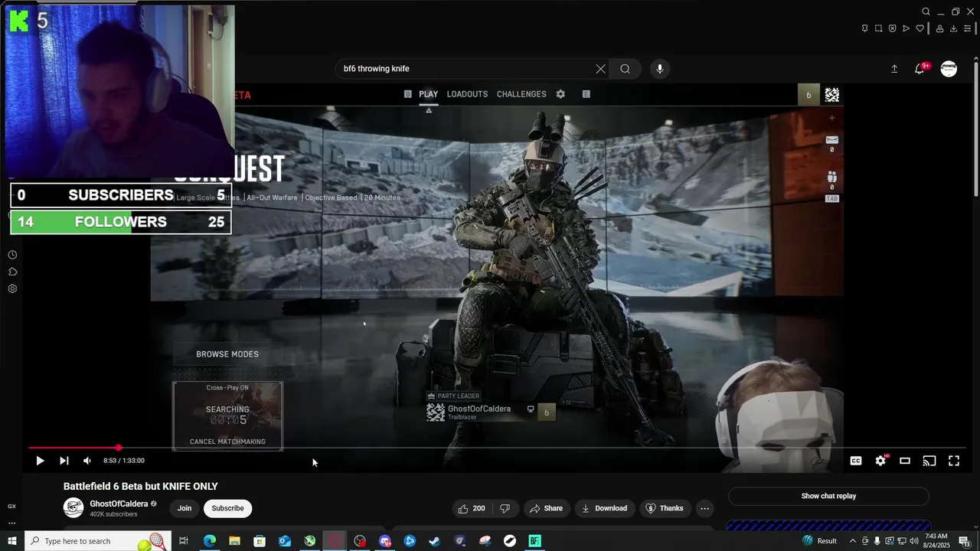Screen dimensions: 980x551
Task: Open the browser snapshot capture tool
Action: pos(878,28)
